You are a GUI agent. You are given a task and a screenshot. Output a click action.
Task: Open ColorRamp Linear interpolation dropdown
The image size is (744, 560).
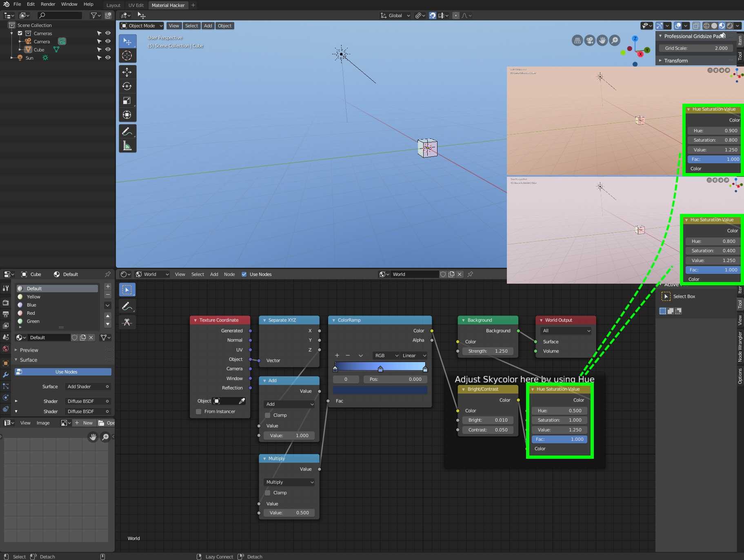pos(414,356)
